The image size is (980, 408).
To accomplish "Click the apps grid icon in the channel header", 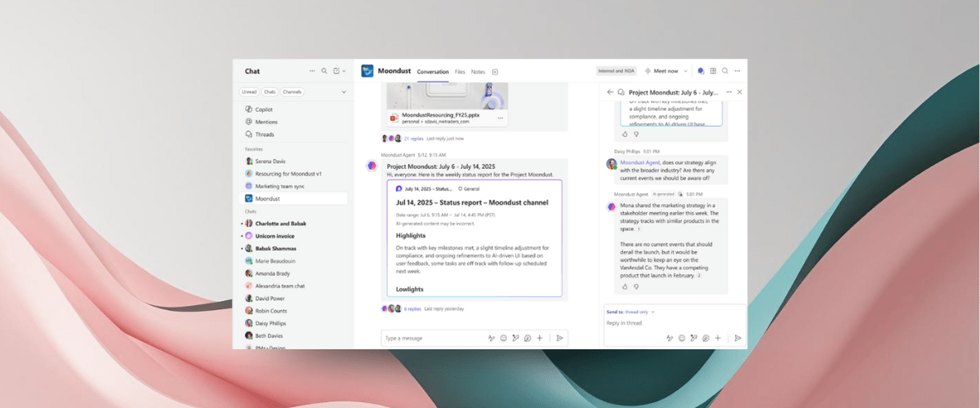I will (713, 71).
